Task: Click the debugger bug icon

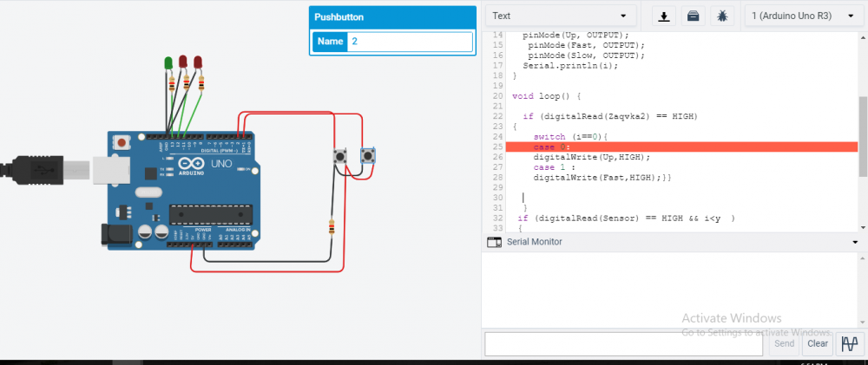Action: 722,16
